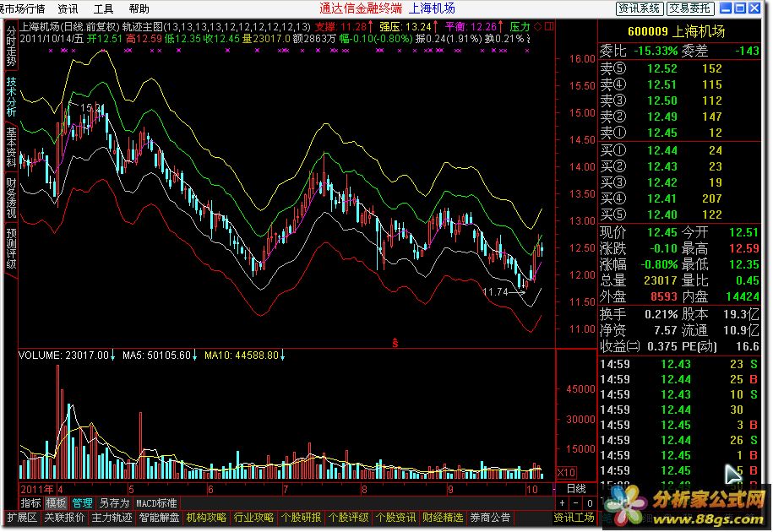Open the 工具 menu
Screen dimensions: 773x532
(103, 8)
